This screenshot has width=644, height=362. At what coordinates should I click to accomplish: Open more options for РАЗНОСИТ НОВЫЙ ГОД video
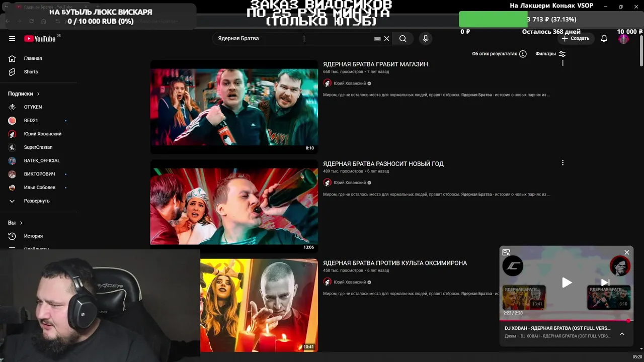click(562, 163)
